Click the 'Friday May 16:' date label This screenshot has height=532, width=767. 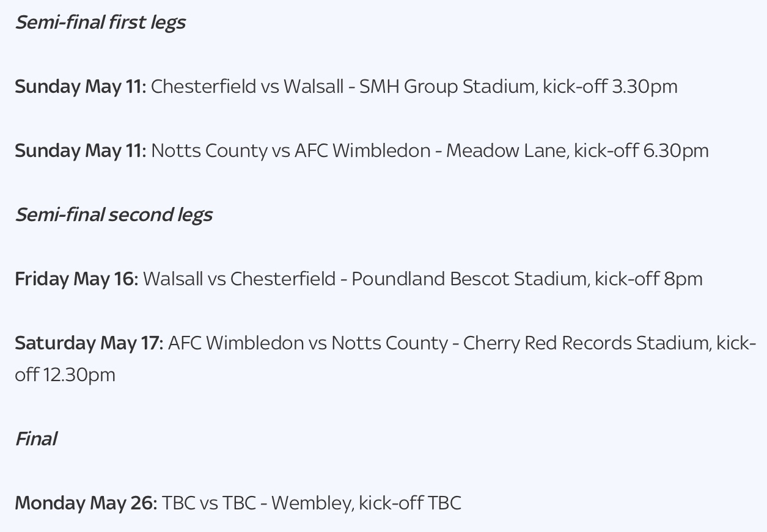[76, 279]
